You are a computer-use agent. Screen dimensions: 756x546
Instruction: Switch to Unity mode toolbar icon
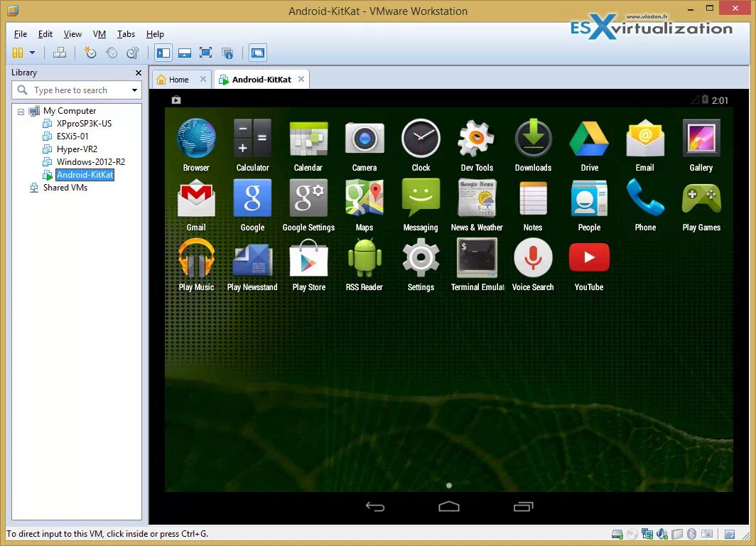tap(227, 53)
